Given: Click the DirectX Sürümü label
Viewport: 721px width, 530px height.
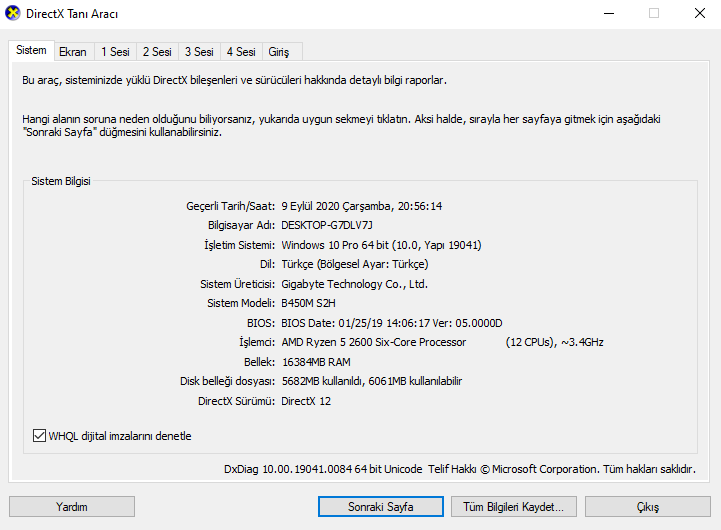Looking at the screenshot, I should [x=236, y=401].
